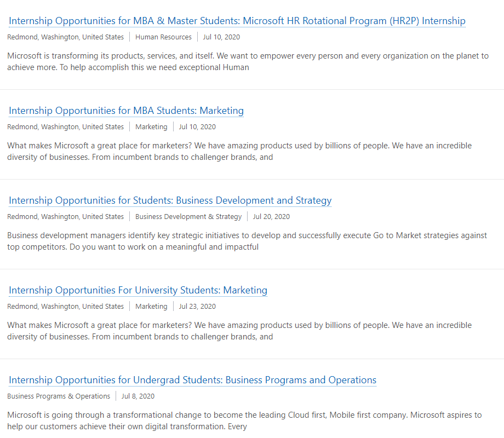
Task: Click the description mentioning "Cloud first, Mobile first company"
Action: click(244, 420)
